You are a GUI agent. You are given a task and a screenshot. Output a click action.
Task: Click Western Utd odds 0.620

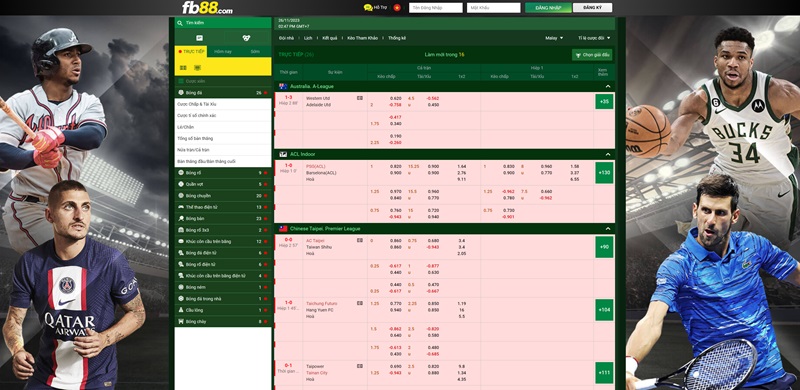click(395, 99)
